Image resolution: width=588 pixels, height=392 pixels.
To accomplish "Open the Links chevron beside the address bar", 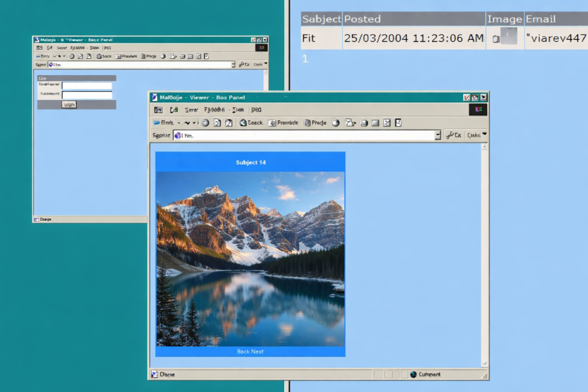I will point(484,135).
